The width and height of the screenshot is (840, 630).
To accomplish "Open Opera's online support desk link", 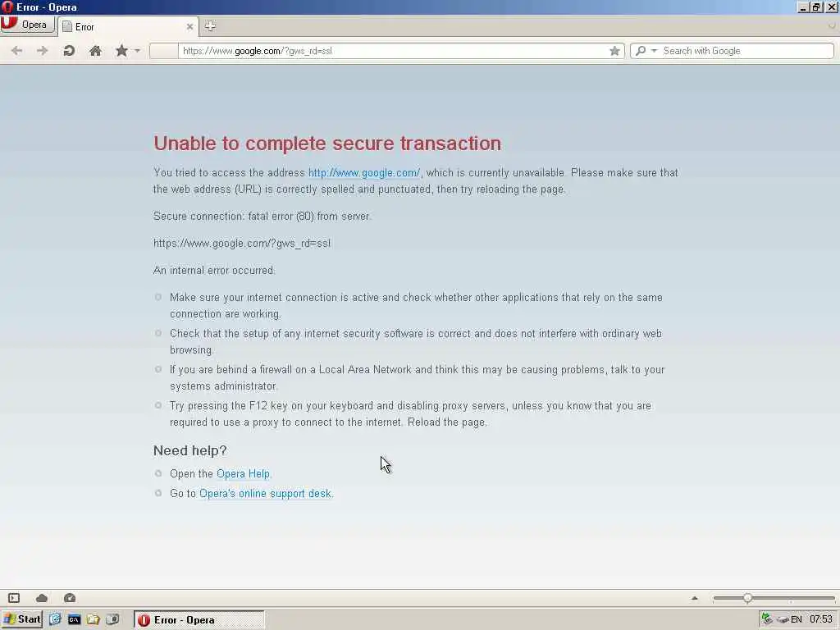I will [265, 494].
